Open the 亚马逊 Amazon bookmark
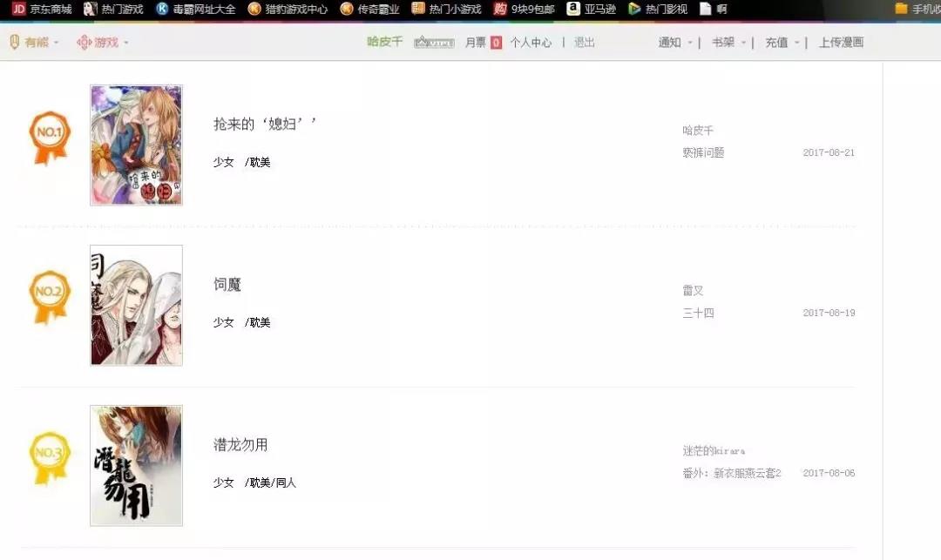 coord(592,9)
